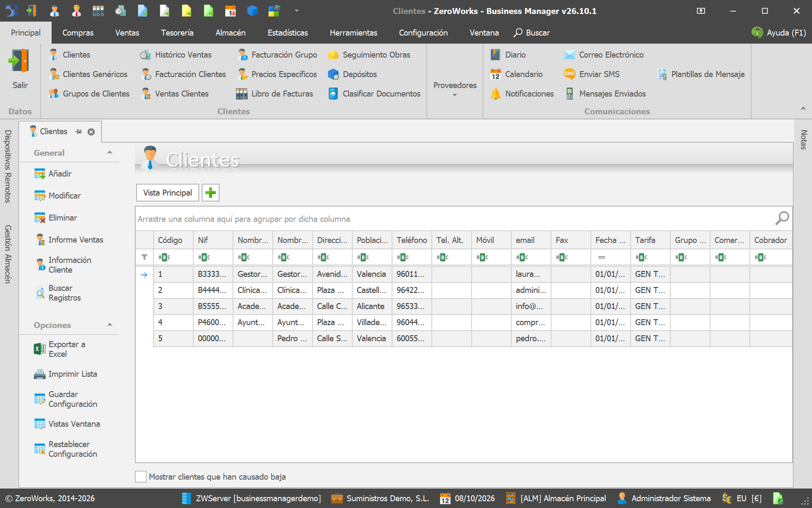Click Exportar a Excel
The height and width of the screenshot is (508, 812).
[x=60, y=349]
